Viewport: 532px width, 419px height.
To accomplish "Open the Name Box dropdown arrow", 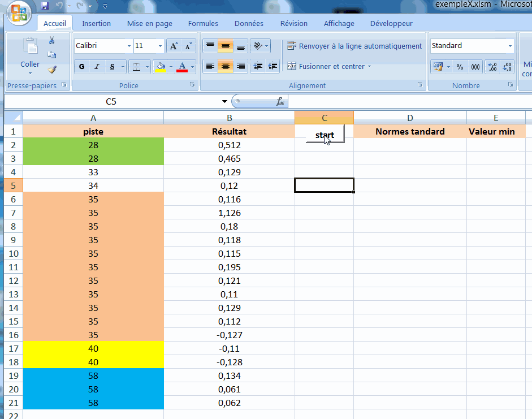I will coord(224,102).
